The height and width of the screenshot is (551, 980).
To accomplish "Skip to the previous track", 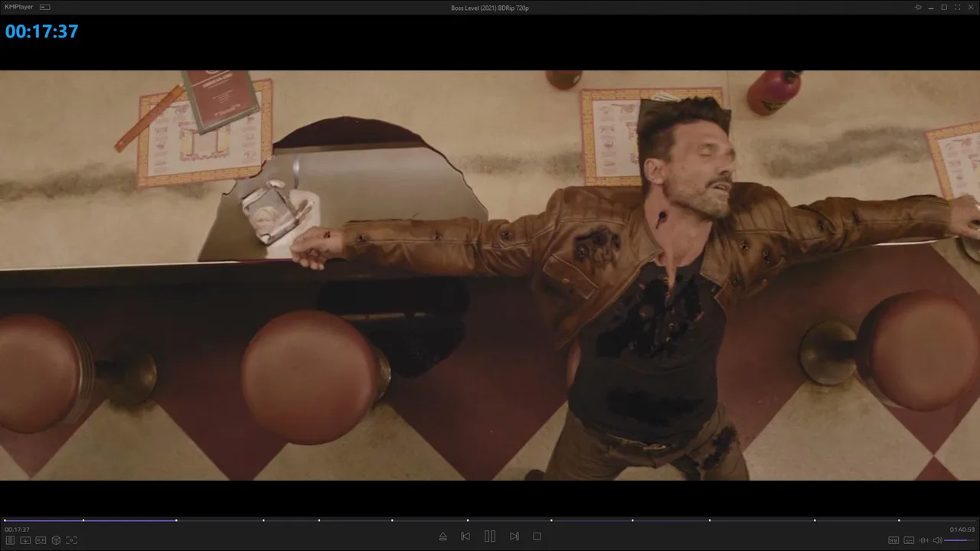I will (465, 536).
